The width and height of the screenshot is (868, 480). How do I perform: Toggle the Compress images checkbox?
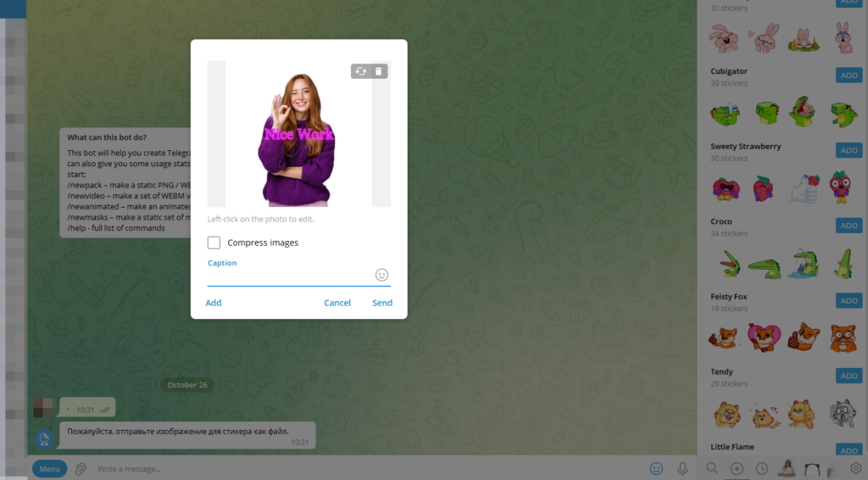point(214,243)
